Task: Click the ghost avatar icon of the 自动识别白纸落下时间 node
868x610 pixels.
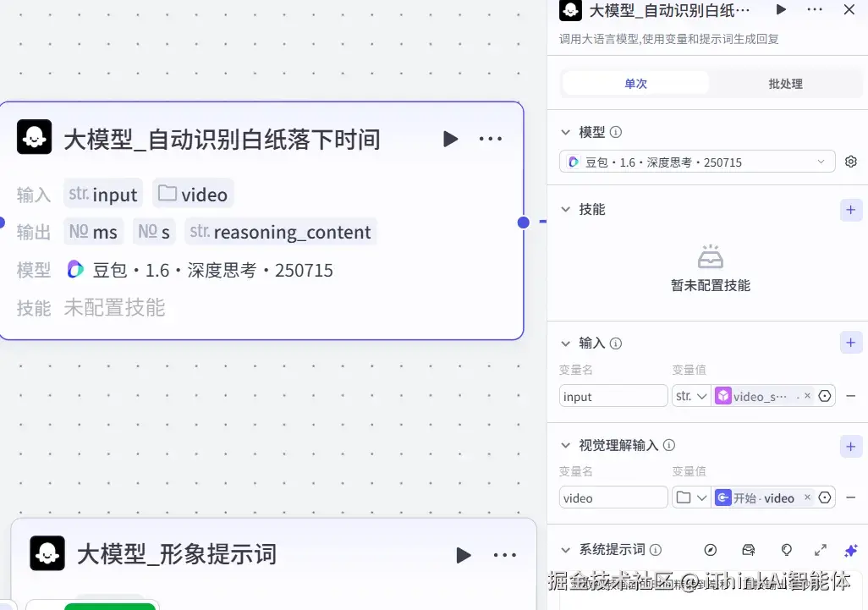Action: tap(35, 137)
